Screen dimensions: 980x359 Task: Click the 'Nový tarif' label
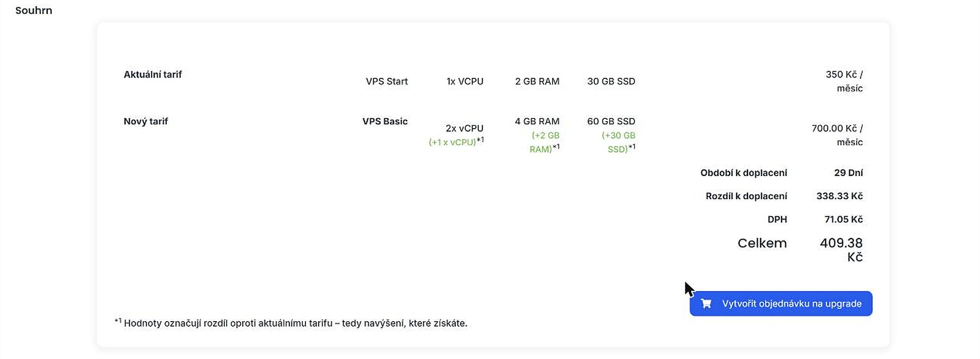click(145, 121)
